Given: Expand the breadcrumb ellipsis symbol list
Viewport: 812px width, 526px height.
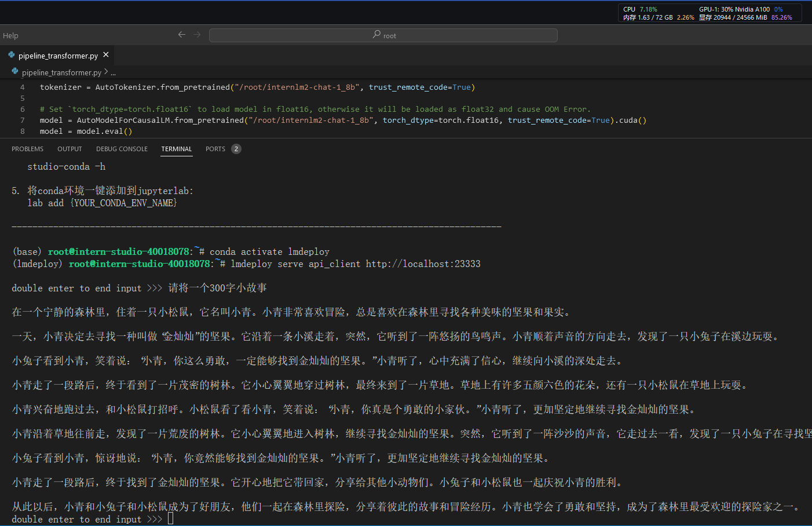Looking at the screenshot, I should click(114, 72).
